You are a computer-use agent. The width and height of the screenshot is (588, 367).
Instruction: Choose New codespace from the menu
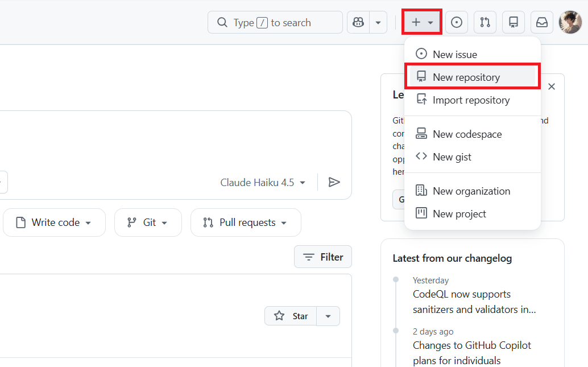pos(473,134)
